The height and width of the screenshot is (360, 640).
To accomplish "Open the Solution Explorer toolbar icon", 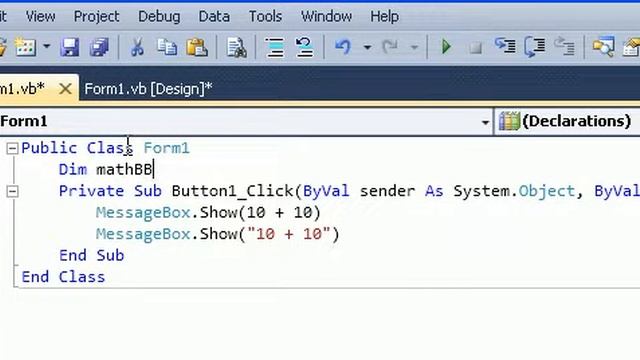I will coord(603,47).
